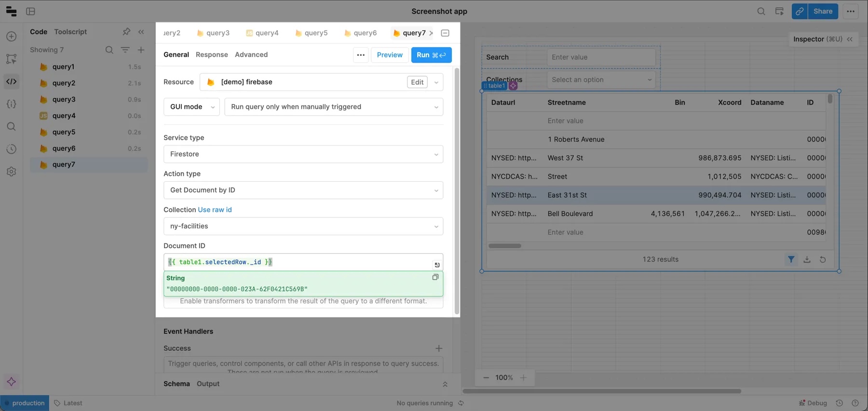Image resolution: width=868 pixels, height=411 pixels.
Task: Open the add component panel
Action: pyautogui.click(x=12, y=37)
